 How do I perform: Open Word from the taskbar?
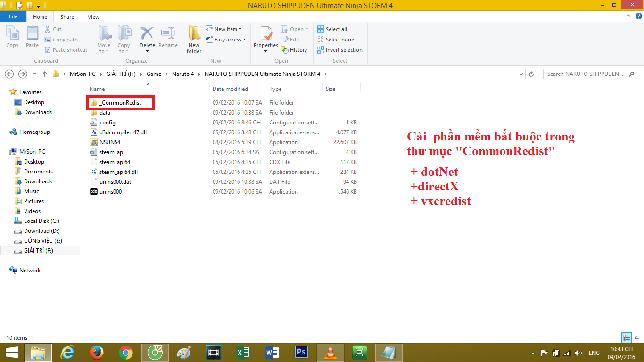[x=272, y=352]
